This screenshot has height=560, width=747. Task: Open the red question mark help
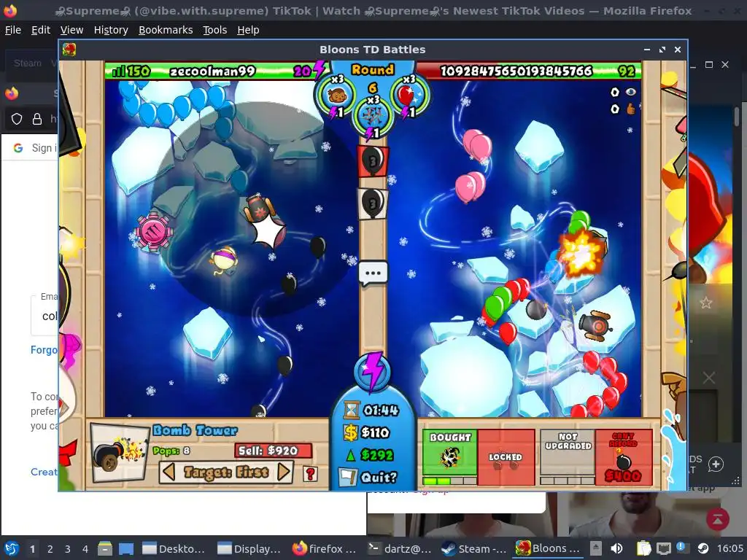[x=310, y=473]
